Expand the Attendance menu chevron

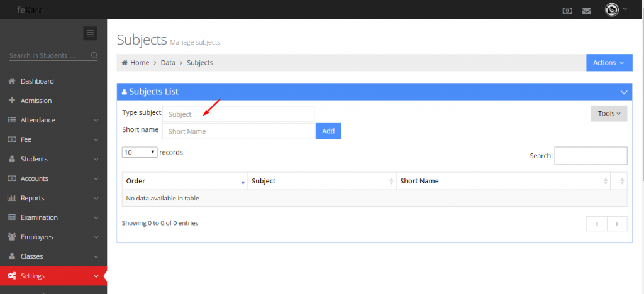pos(96,121)
